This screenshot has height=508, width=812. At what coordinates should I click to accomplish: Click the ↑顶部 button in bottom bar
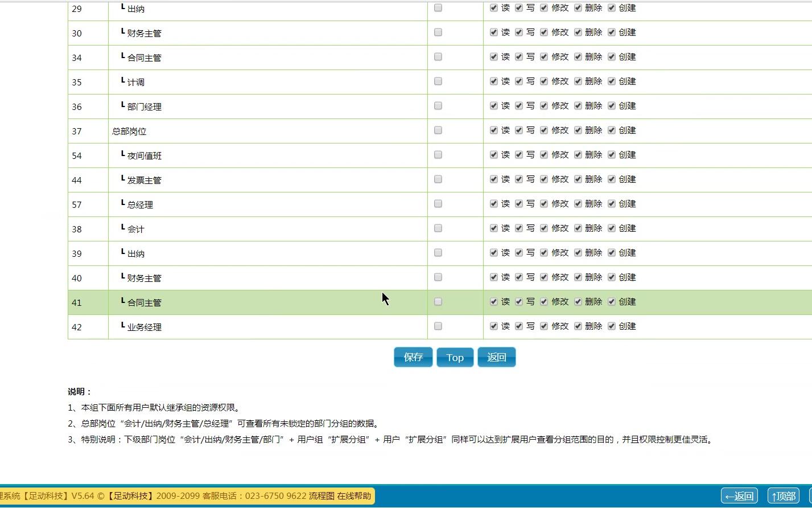coord(783,495)
